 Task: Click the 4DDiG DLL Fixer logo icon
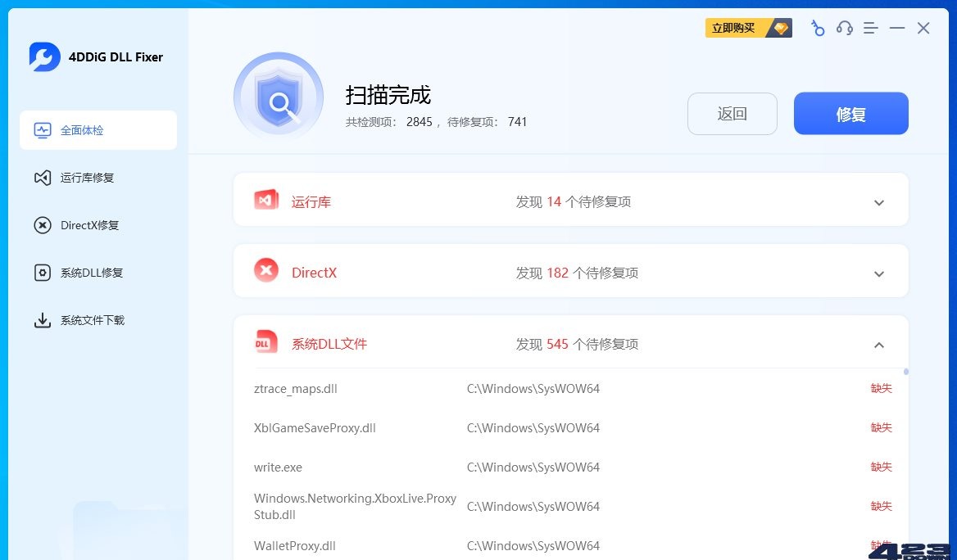[x=44, y=56]
